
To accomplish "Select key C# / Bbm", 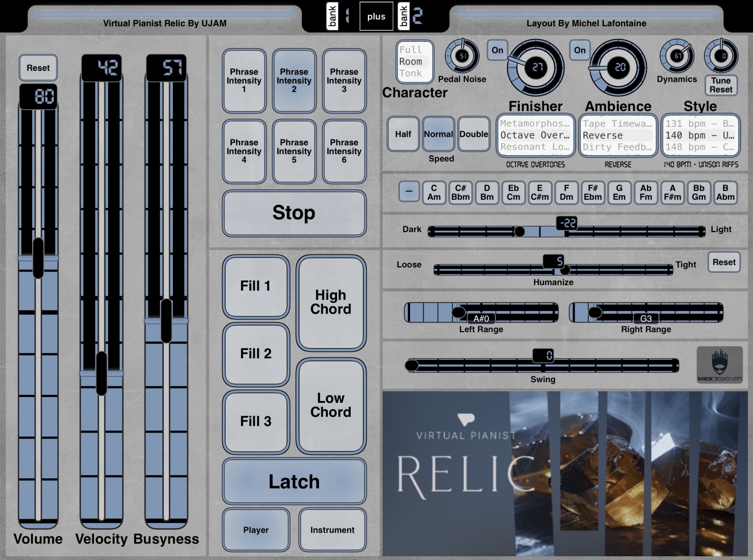I will (x=461, y=192).
